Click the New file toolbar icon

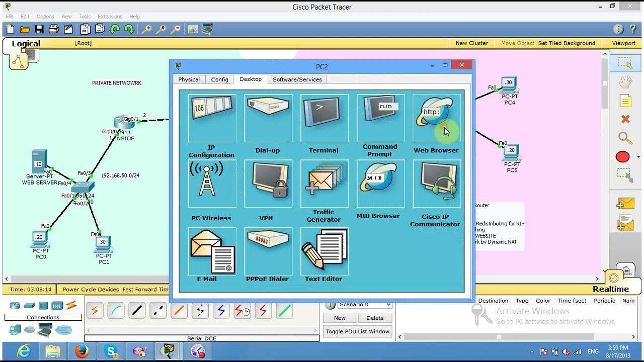coord(10,29)
